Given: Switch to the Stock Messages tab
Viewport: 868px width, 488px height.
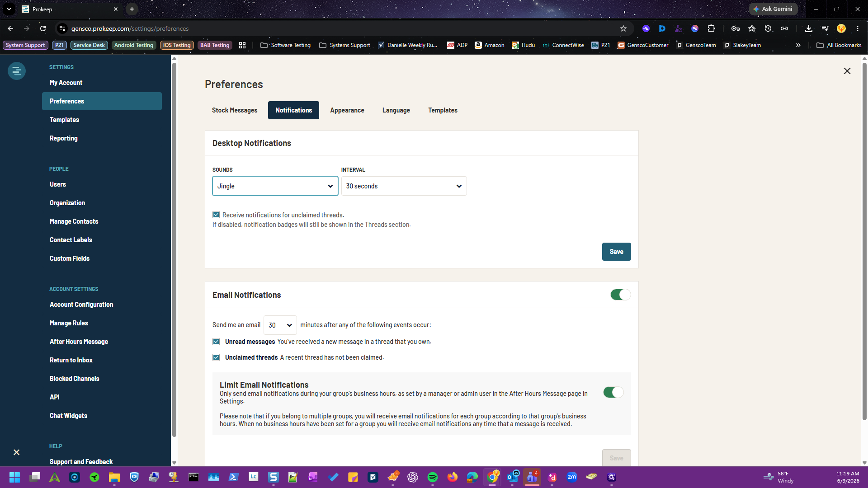Looking at the screenshot, I should coord(235,110).
